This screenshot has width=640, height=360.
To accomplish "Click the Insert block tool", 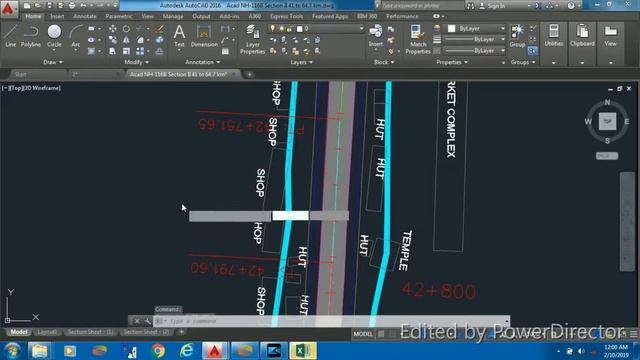I will pos(376,36).
